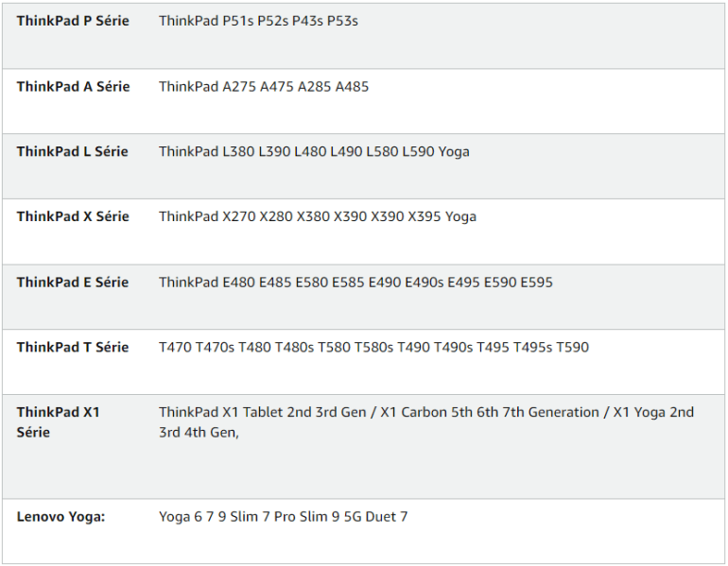Select the Yoga 6 7 9 Slim model list
This screenshot has height=566, width=728.
click(284, 517)
